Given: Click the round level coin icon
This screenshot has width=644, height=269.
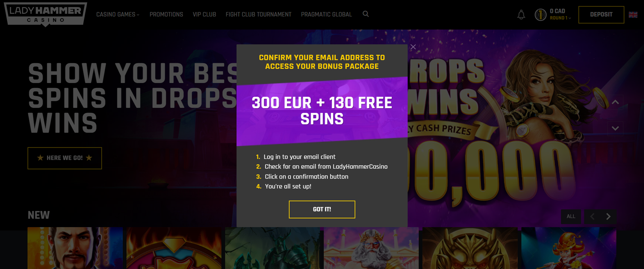Looking at the screenshot, I should pyautogui.click(x=541, y=15).
